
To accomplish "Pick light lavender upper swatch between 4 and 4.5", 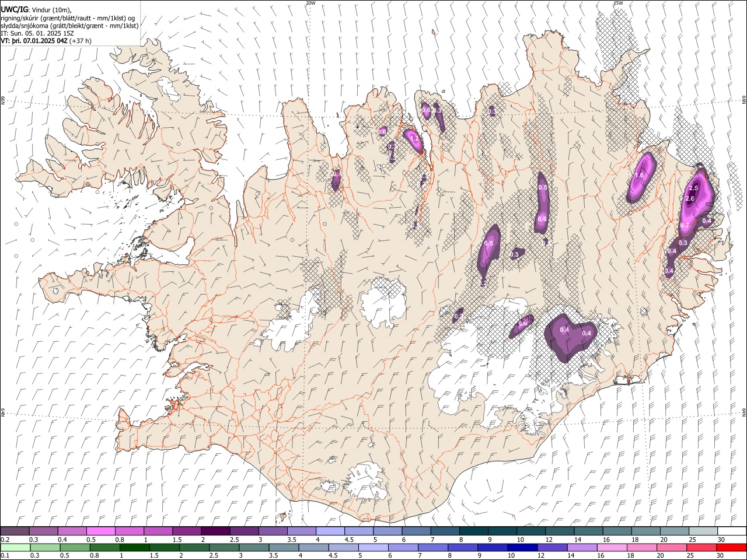I will 330,531.
